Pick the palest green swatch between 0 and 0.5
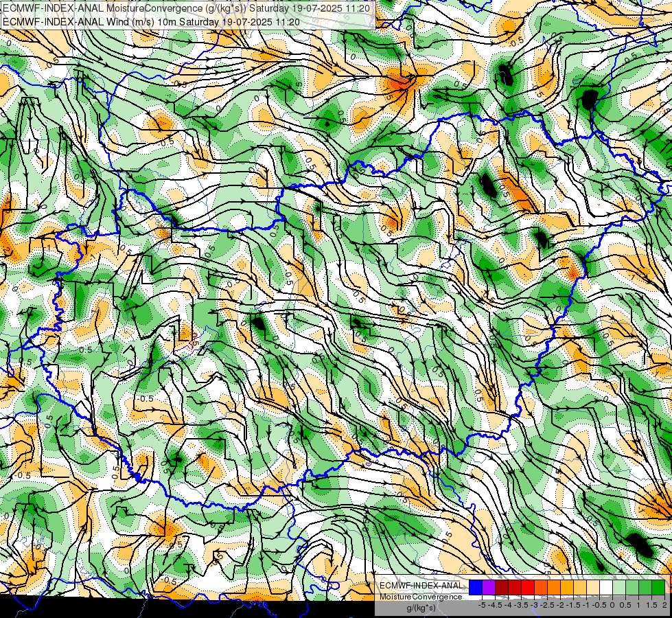 [619, 588]
